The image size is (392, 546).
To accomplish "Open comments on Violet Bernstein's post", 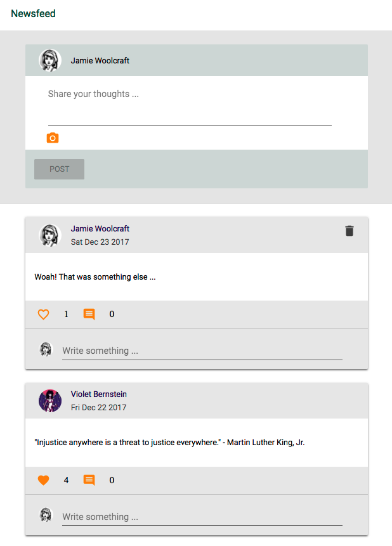I will pyautogui.click(x=89, y=480).
